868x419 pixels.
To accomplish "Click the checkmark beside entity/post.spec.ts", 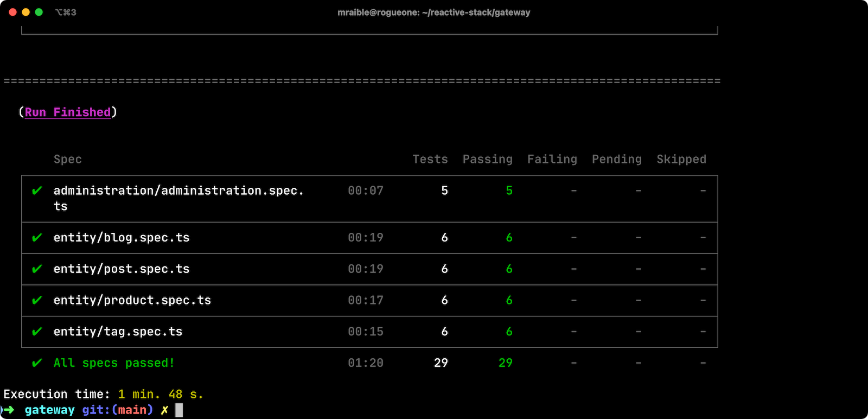I will 37,269.
